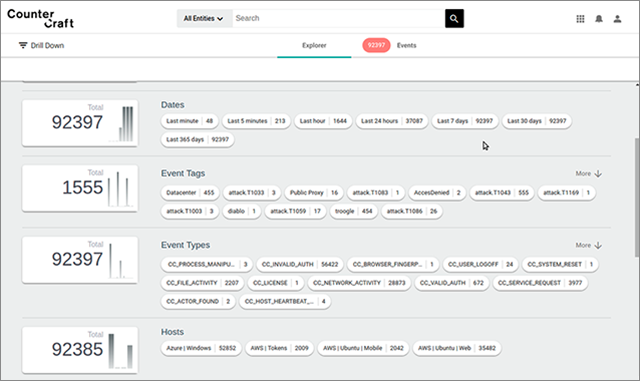Screen dimensions: 640x381
Task: Click the Event Types total chart card
Action: (80, 260)
